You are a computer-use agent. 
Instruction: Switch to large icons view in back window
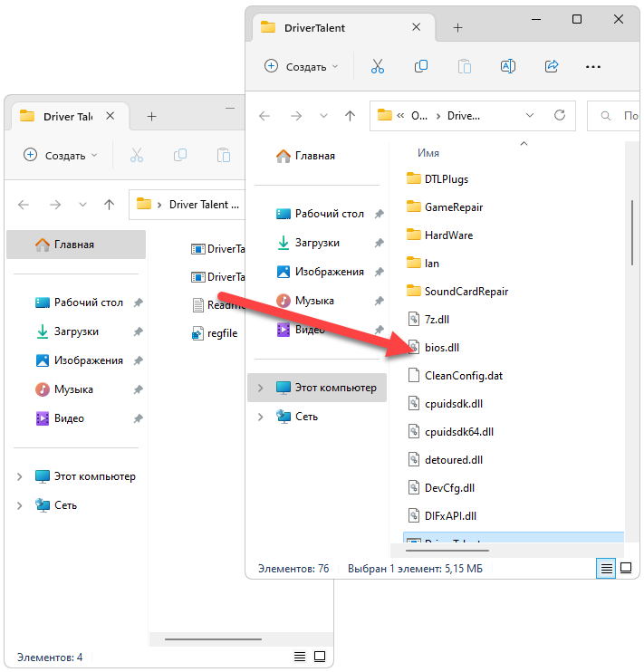coord(320,657)
